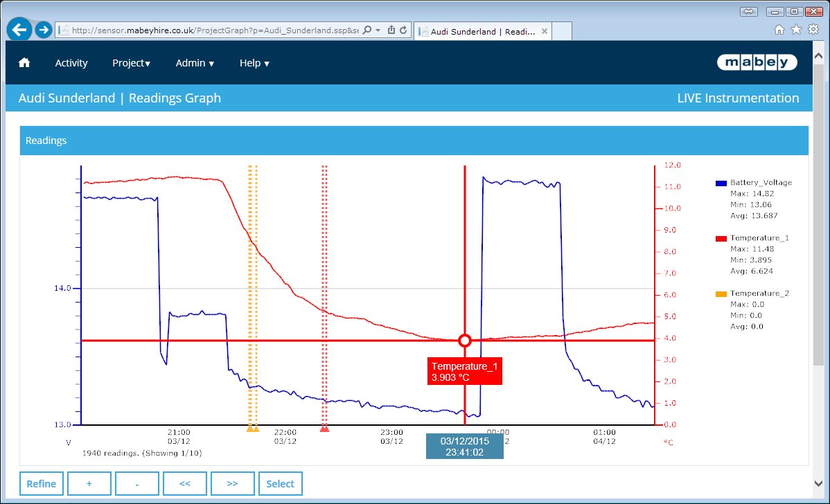Image resolution: width=830 pixels, height=504 pixels.
Task: Click the 03/12/2015 23:41:02 timestamp label
Action: (x=465, y=447)
